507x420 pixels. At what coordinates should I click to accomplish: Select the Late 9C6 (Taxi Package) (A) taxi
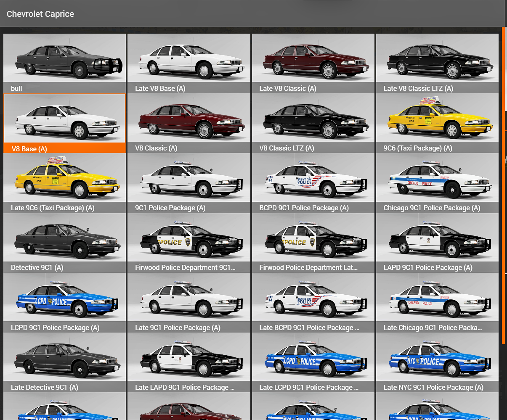(x=65, y=183)
